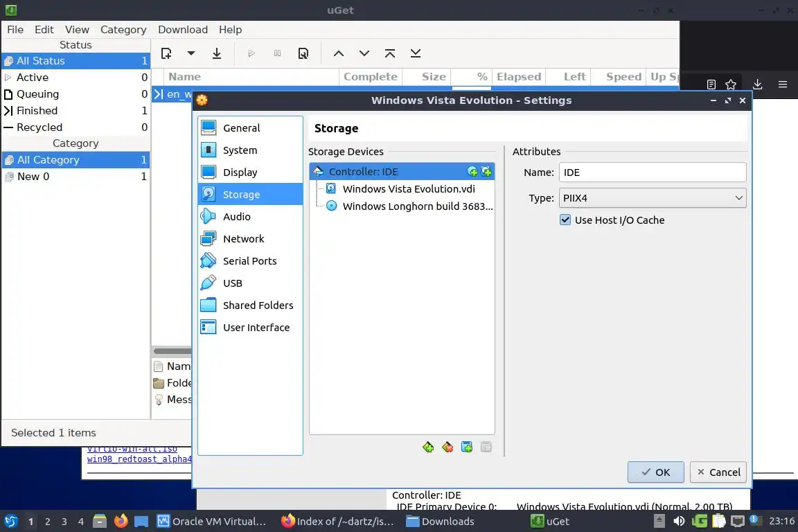Click the add attachment icon below storage tree
Screen dimensions: 798x532
click(x=467, y=447)
